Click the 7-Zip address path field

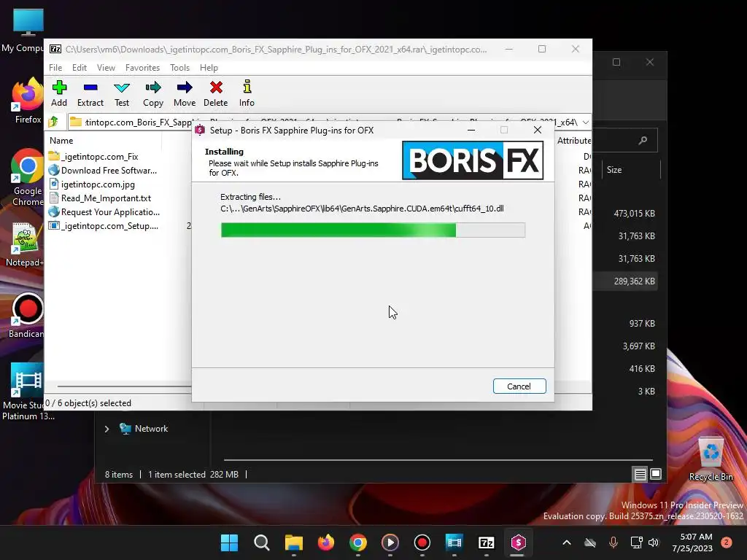(x=329, y=122)
